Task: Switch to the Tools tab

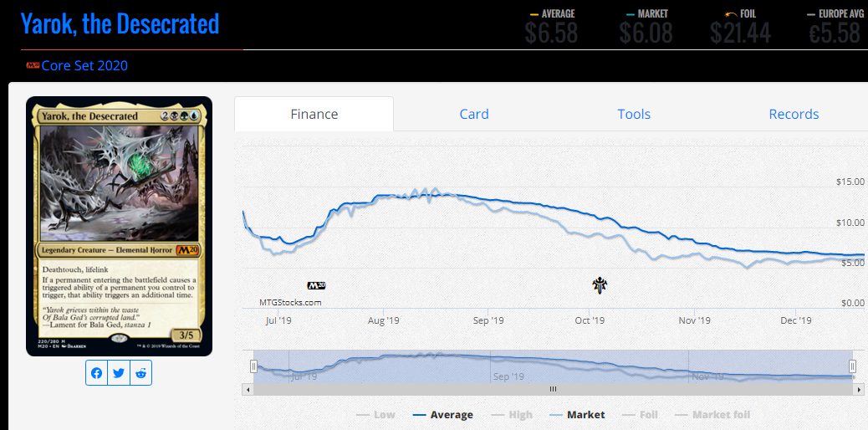Action: (x=634, y=114)
